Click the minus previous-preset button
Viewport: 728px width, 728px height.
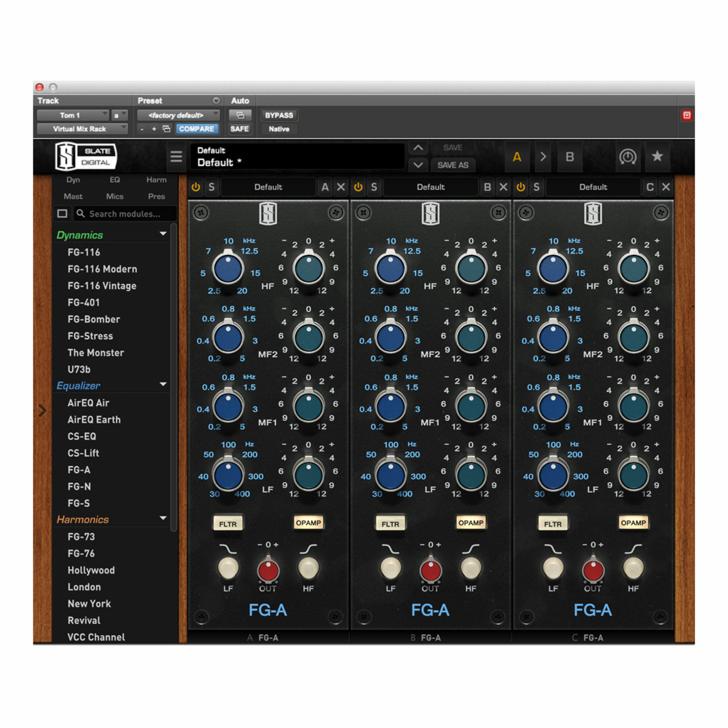(x=142, y=129)
